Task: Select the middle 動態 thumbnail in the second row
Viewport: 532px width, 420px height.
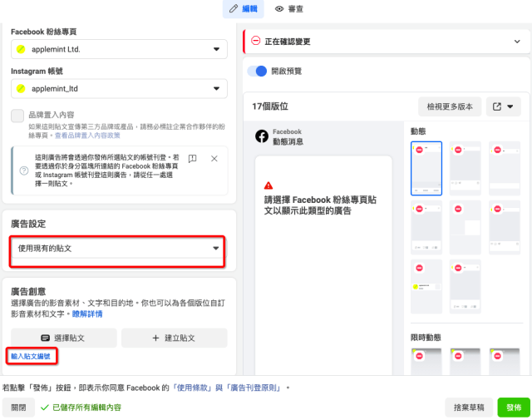Action: tap(465, 228)
